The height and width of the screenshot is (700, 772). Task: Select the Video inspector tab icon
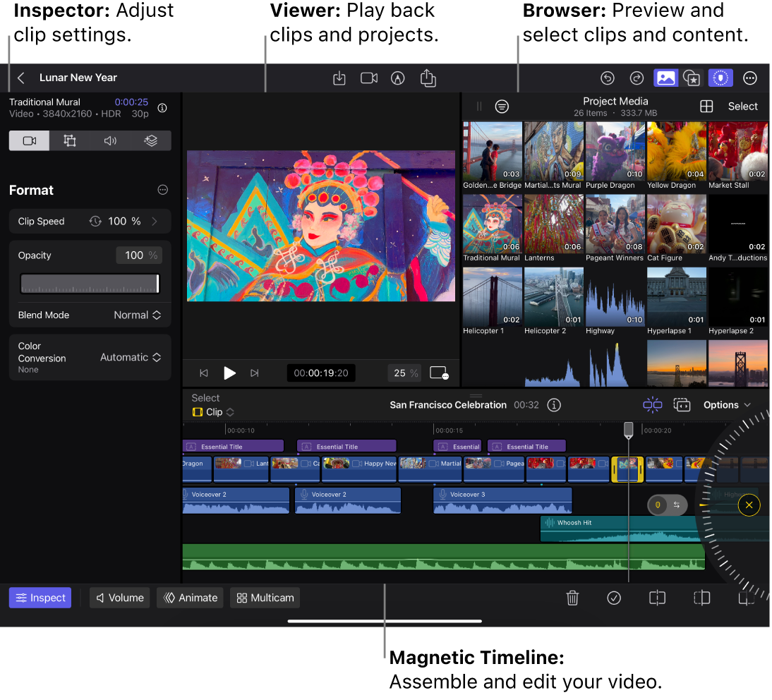click(x=29, y=140)
